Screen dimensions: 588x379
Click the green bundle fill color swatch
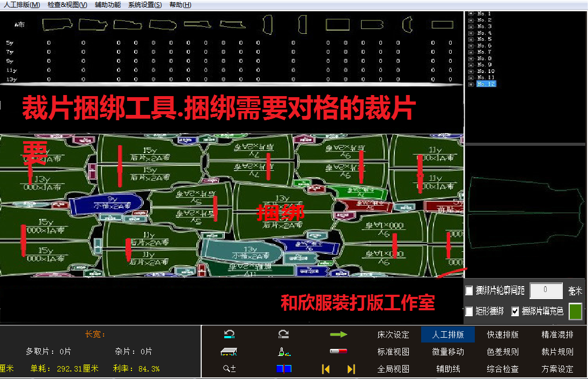click(575, 311)
